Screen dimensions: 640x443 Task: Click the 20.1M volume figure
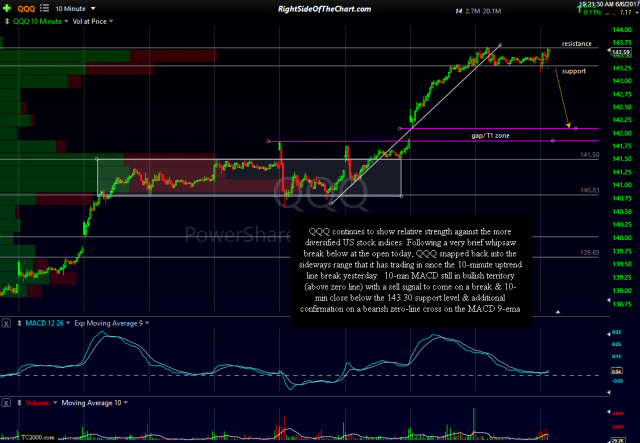point(492,11)
